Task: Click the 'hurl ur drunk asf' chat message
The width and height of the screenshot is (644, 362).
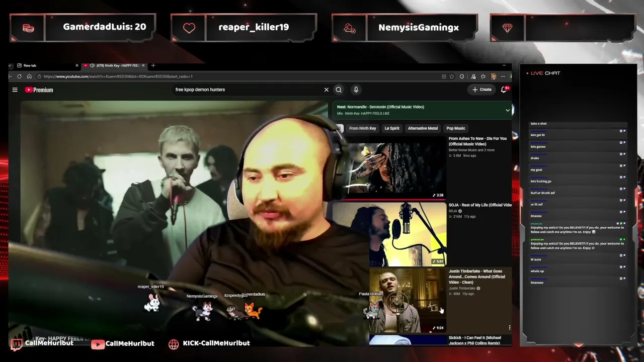Action: 542,193
